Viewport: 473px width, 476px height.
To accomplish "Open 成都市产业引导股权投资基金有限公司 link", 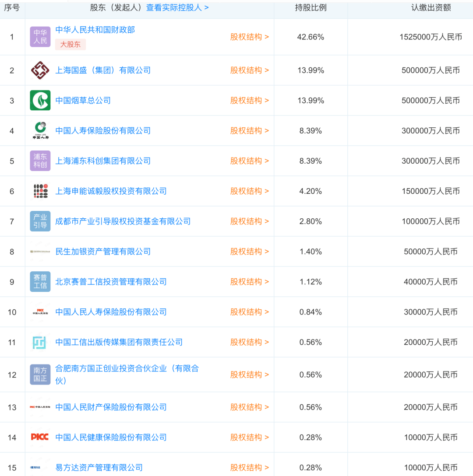I will click(x=123, y=221).
